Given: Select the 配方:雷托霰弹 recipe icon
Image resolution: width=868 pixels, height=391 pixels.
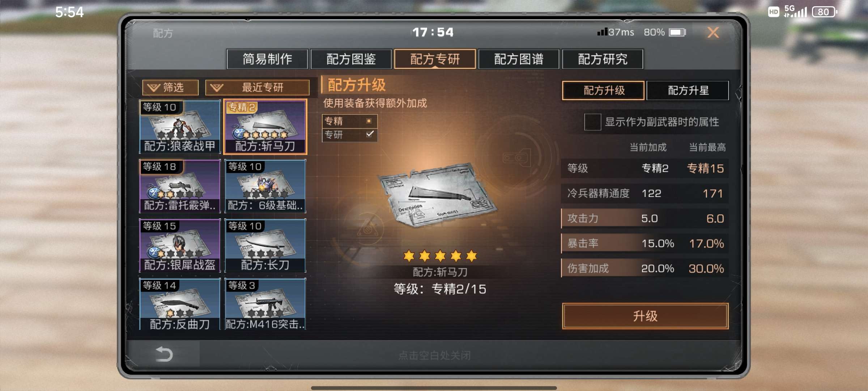Looking at the screenshot, I should [180, 186].
